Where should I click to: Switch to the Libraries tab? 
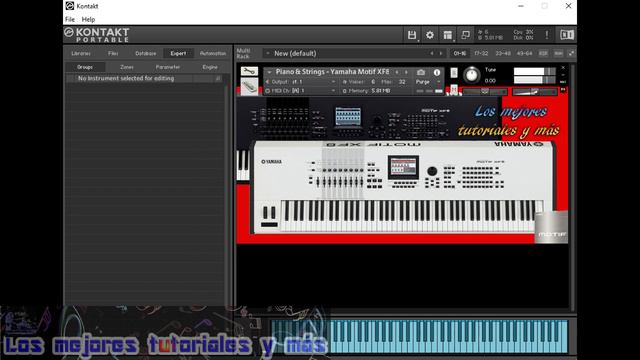[x=81, y=53]
